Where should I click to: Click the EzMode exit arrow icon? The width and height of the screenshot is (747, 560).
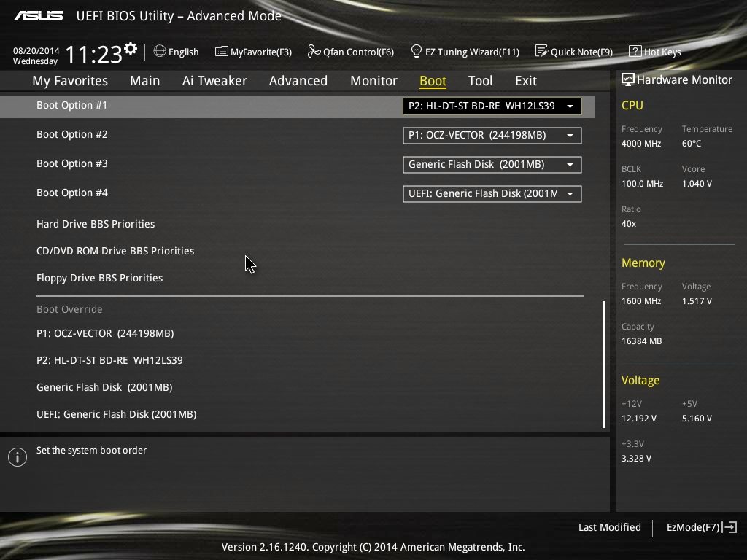pos(729,527)
